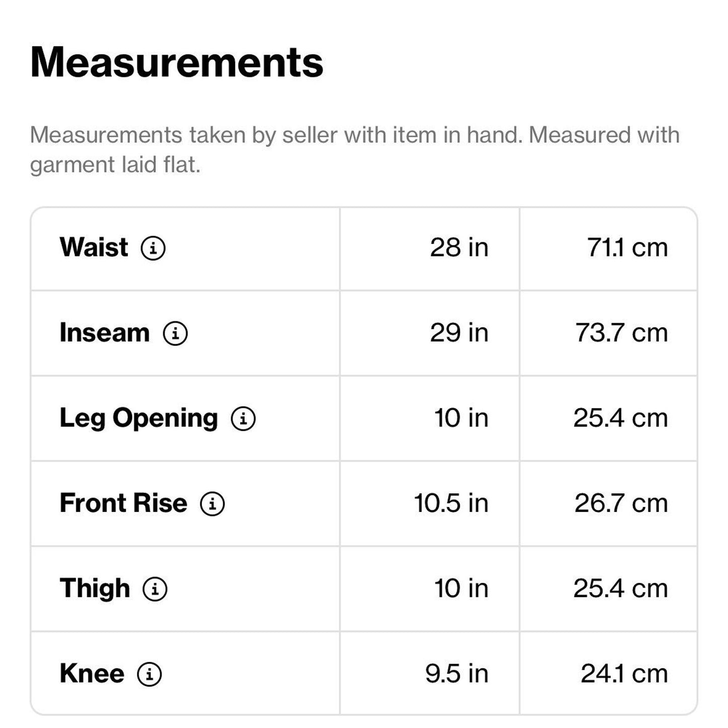
Task: Click the Waist row label
Action: tap(94, 247)
